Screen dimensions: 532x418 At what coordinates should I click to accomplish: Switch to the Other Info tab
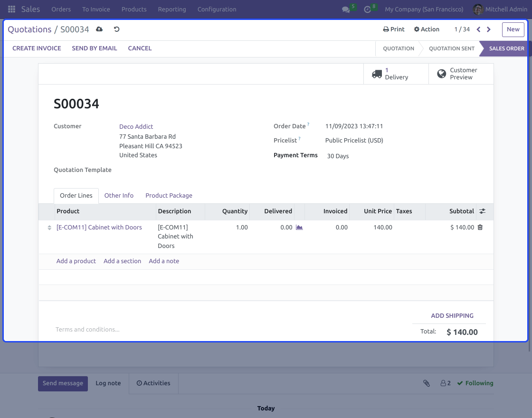tap(119, 196)
